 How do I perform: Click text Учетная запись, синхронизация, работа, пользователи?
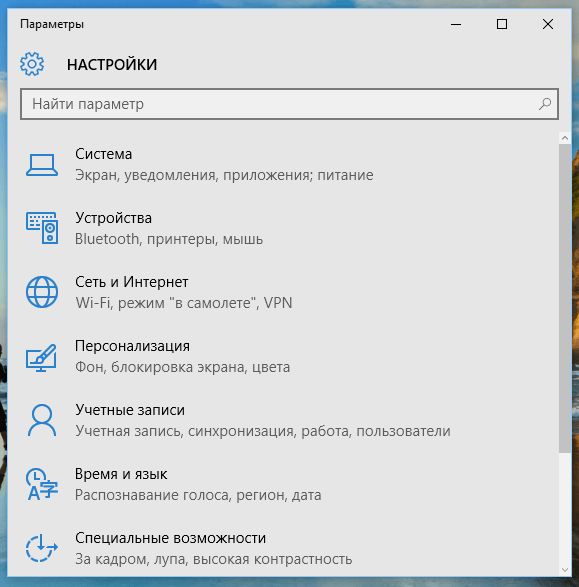click(x=263, y=431)
